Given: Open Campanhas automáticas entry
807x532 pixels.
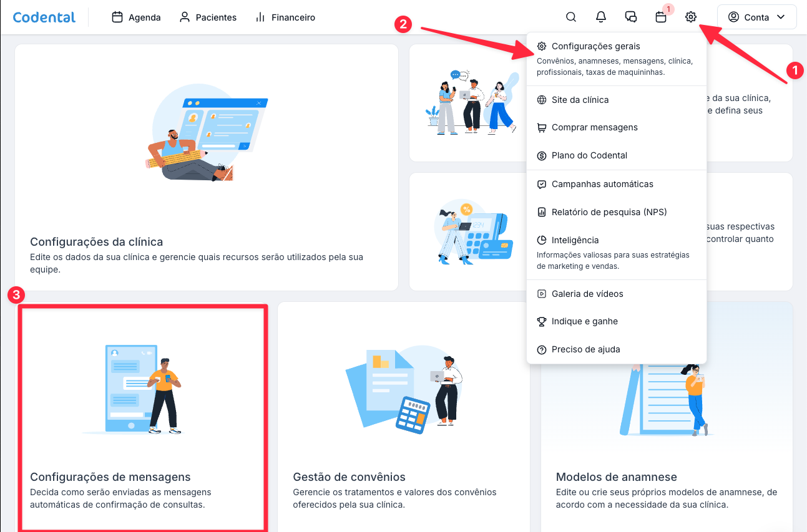Looking at the screenshot, I should point(602,184).
